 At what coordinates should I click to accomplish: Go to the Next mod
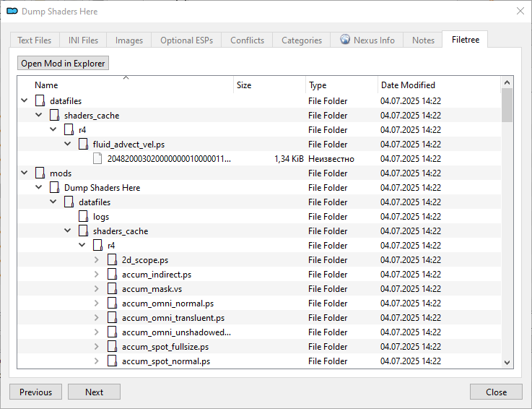coord(94,392)
